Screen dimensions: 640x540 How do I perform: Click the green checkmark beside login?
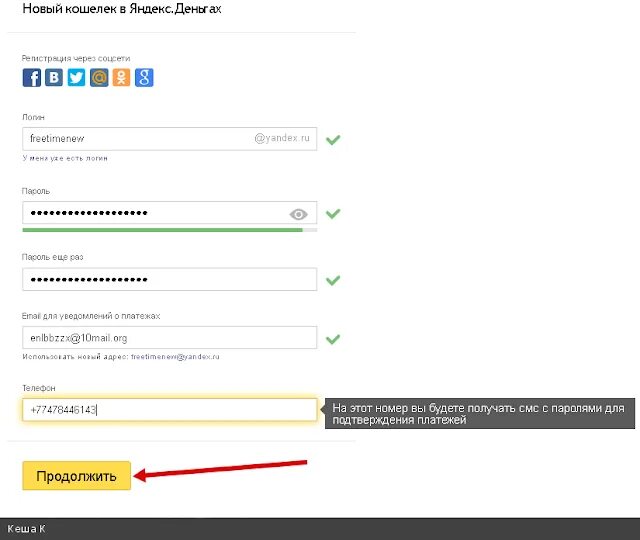click(x=333, y=140)
